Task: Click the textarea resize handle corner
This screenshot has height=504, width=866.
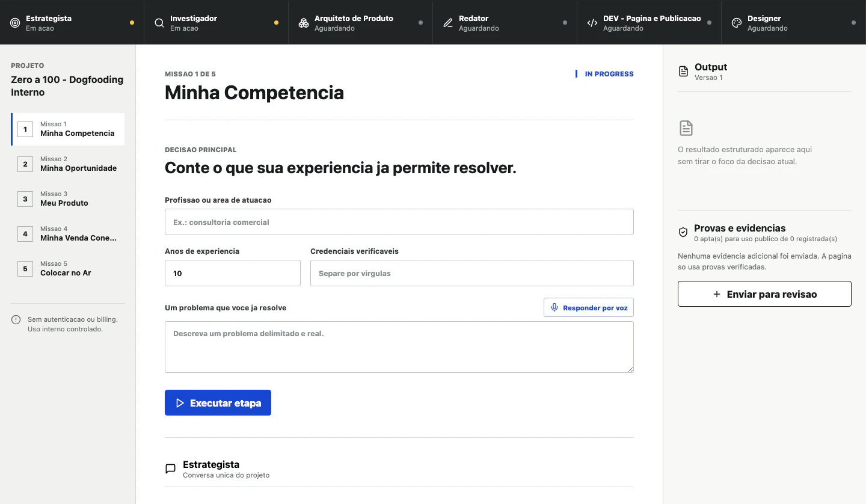Action: coord(630,369)
